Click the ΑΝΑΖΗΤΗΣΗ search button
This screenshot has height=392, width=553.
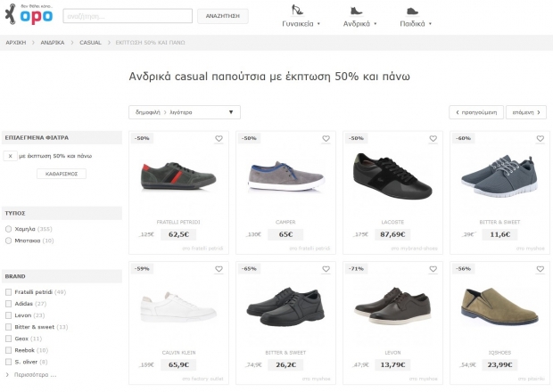pos(223,16)
